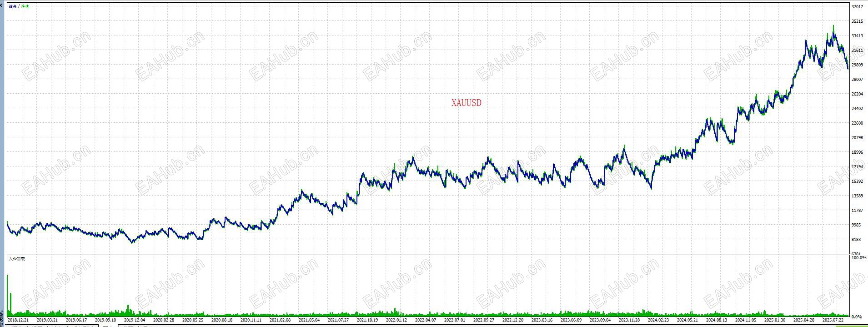Select the 15392 axis value
This screenshot has height=327, width=868.
click(x=857, y=181)
